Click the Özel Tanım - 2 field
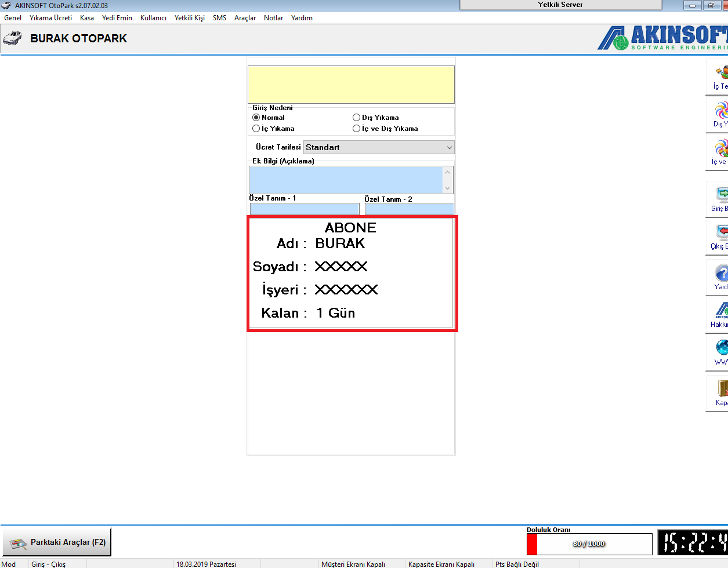 410,209
